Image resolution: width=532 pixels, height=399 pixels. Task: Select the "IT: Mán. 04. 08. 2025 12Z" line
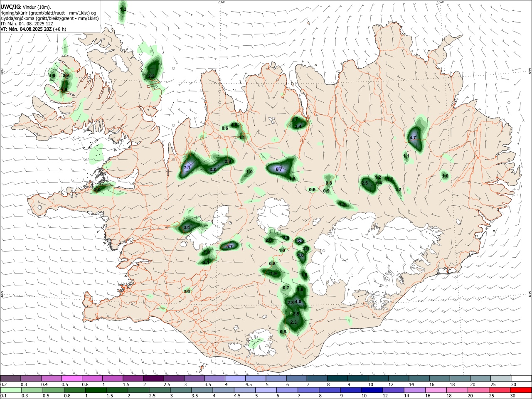pos(27,24)
